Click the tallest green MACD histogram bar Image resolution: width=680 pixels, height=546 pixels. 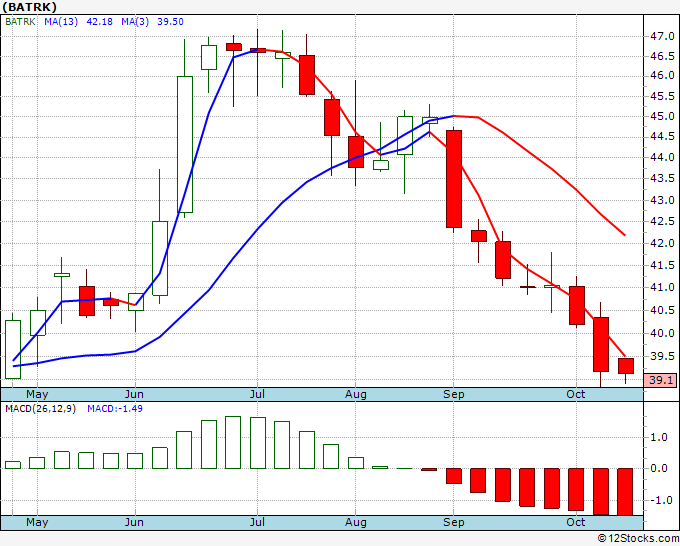click(233, 442)
